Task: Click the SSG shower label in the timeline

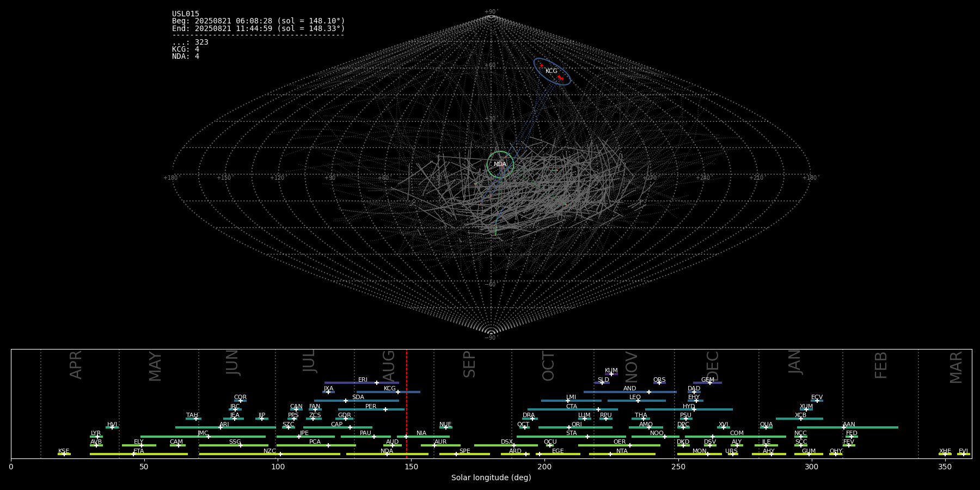Action: coord(235,442)
